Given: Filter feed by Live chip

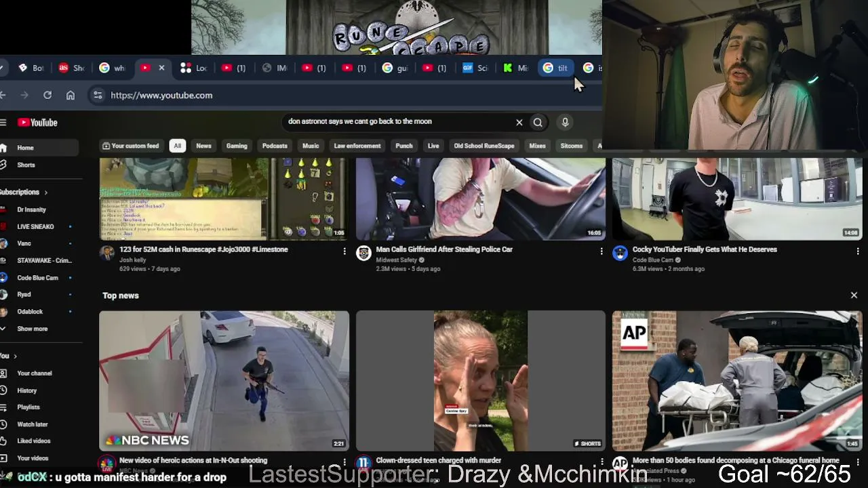Looking at the screenshot, I should [433, 146].
